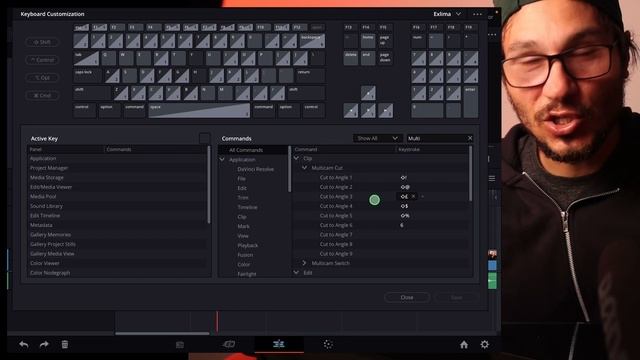The image size is (640, 360).
Task: Click the down arrow key on the virtual keyboard
Action: point(368,111)
